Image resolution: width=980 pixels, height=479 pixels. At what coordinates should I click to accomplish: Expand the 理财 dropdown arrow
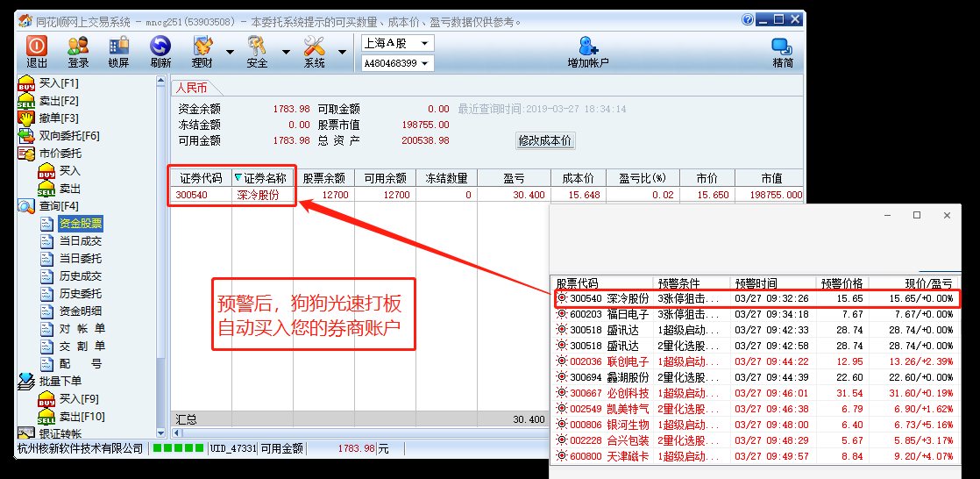[230, 53]
